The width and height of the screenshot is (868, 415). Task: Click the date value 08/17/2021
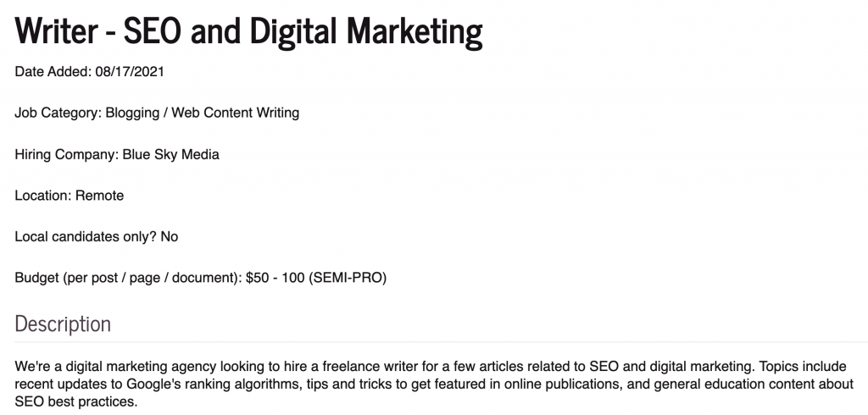[130, 72]
